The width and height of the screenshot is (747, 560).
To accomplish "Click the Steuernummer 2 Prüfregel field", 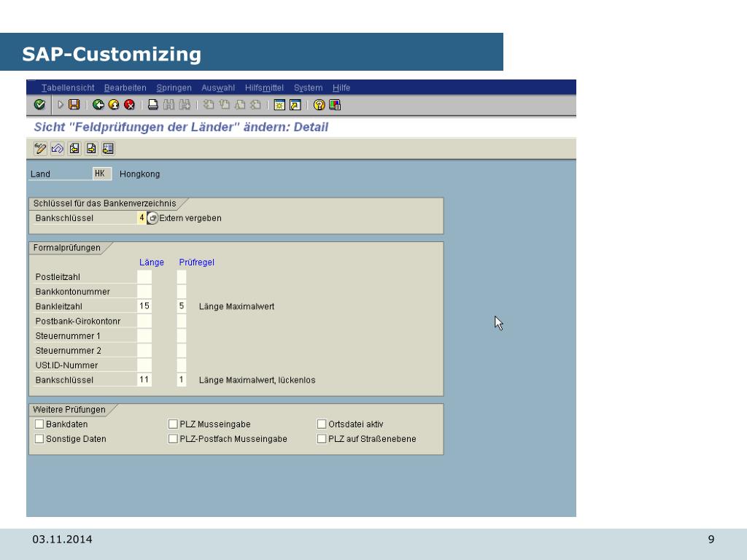I will point(182,351).
